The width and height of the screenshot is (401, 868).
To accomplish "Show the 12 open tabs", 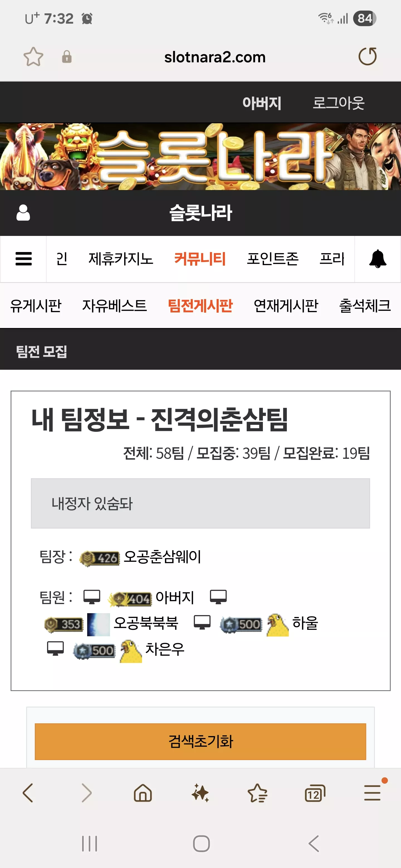I will click(x=315, y=793).
